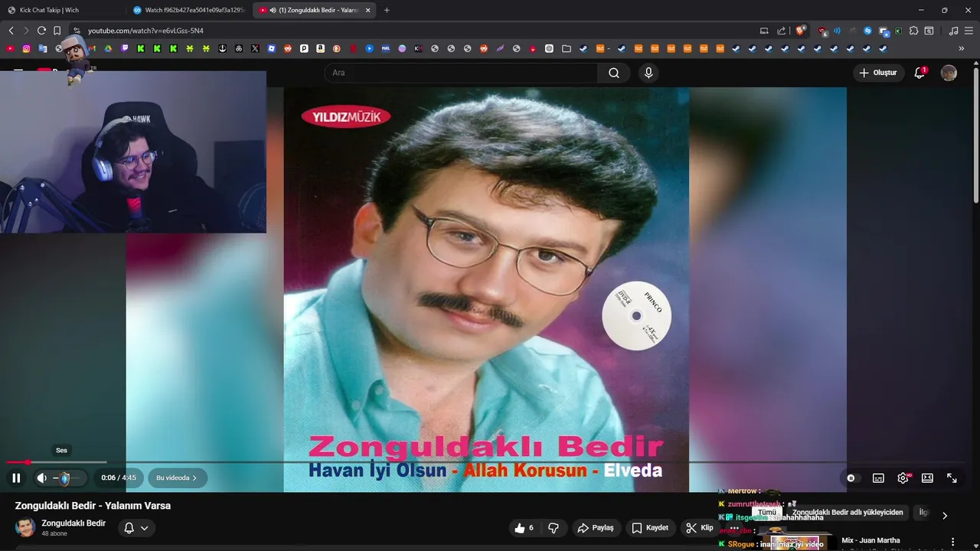980x551 pixels.
Task: Expand the subscription notification dropdown arrow
Action: tap(144, 528)
